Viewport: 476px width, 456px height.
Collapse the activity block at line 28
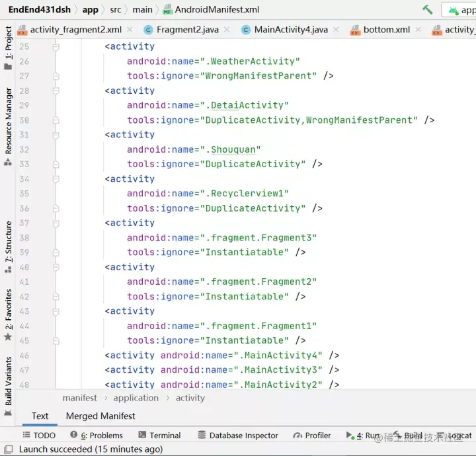(56, 91)
